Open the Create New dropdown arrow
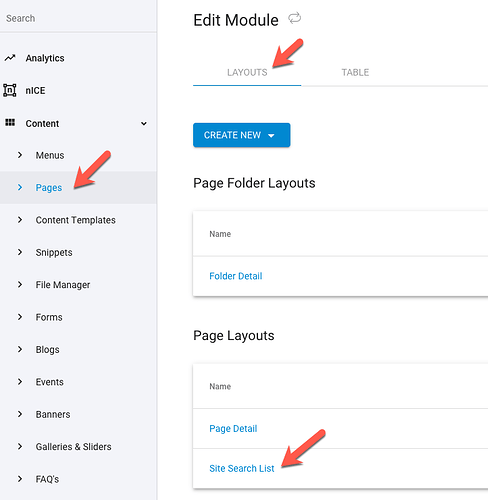Viewport: 488px width, 500px height. coord(271,135)
